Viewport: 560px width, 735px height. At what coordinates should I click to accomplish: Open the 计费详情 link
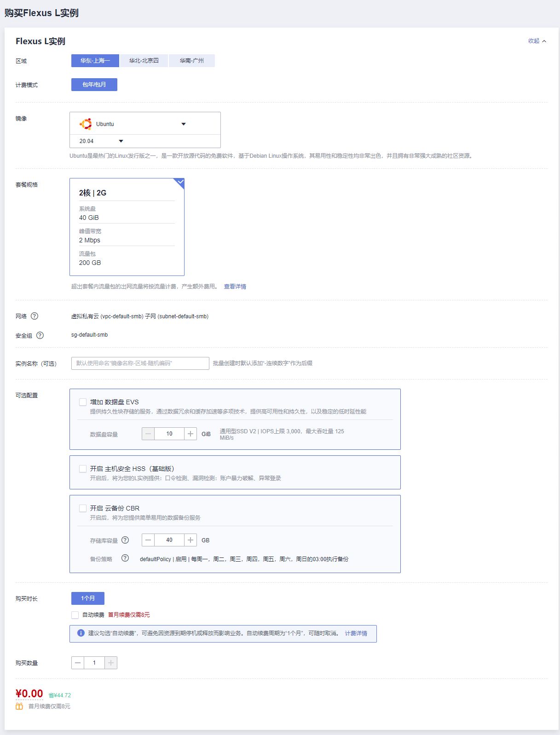pos(356,633)
